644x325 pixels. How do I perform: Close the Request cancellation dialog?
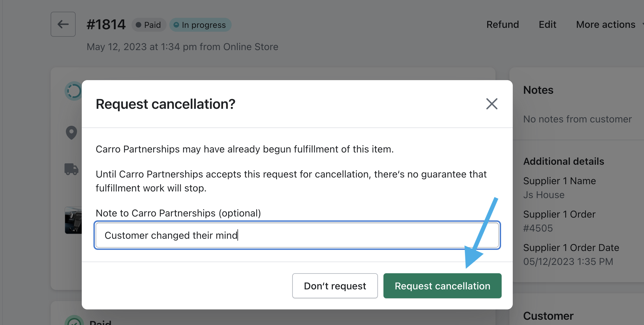(x=492, y=104)
